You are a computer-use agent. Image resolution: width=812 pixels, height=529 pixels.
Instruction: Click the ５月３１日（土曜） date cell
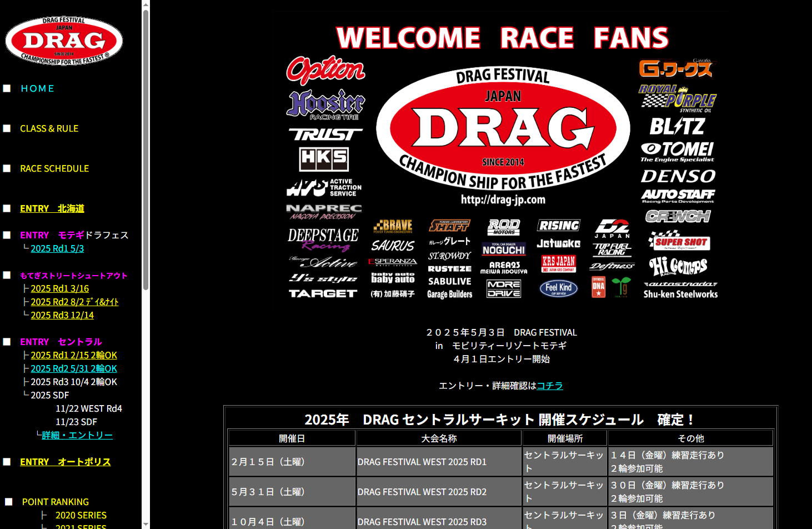click(292, 491)
